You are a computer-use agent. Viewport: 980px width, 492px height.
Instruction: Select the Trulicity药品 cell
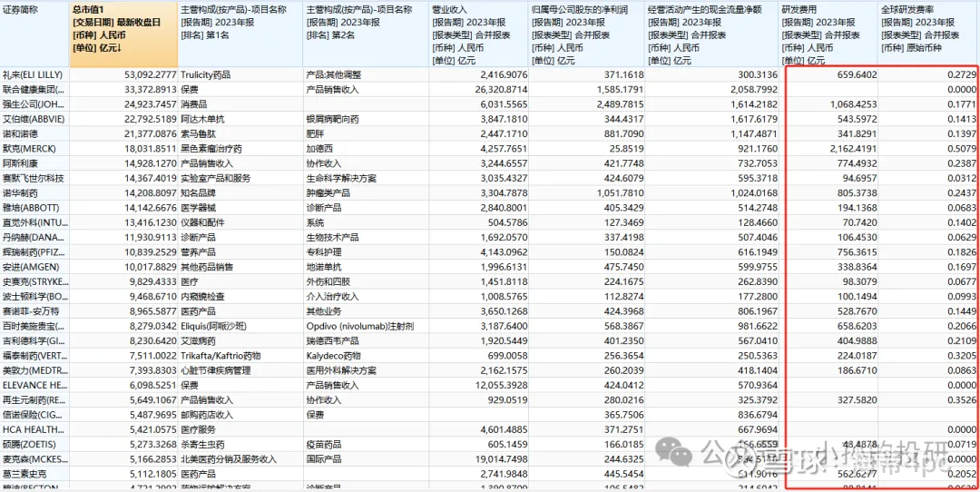click(x=206, y=74)
